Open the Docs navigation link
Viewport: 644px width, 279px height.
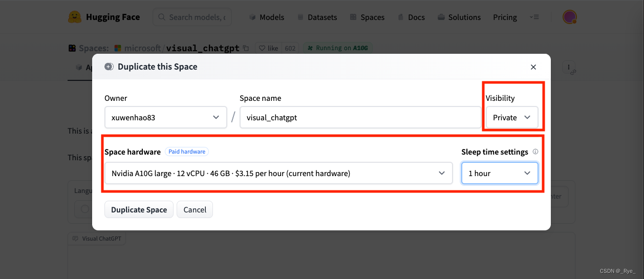[411, 17]
